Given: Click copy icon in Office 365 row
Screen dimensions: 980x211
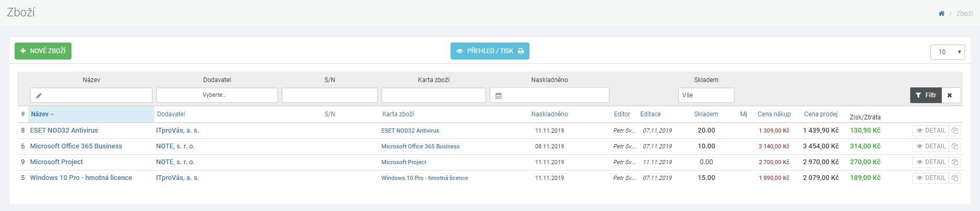Looking at the screenshot, I should (x=955, y=146).
